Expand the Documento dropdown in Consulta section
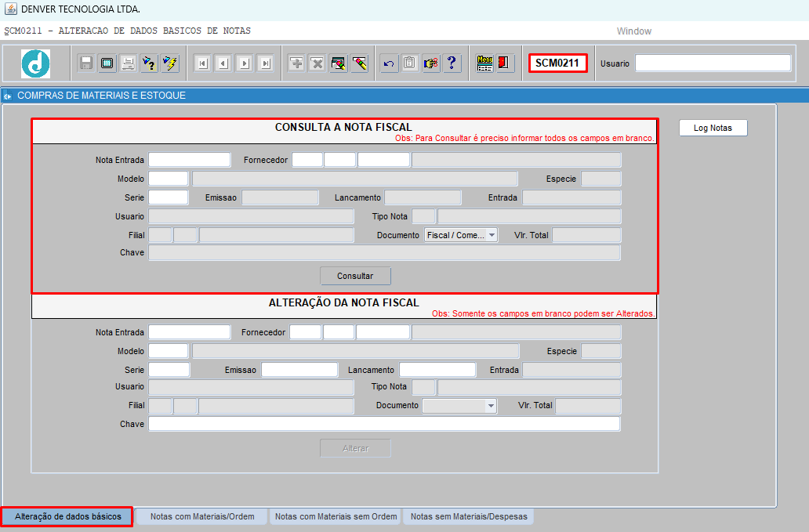 492,235
